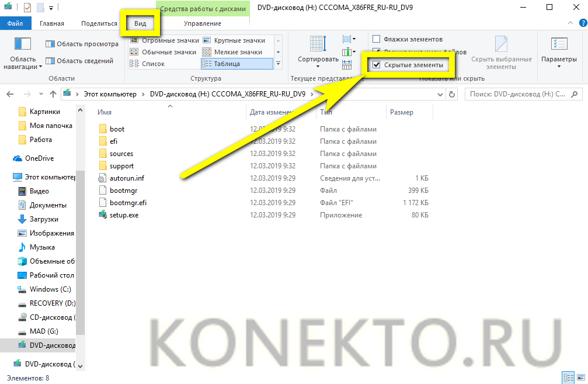588x384 pixels.
Task: Click the refresh button beside address bar
Action: pos(451,94)
